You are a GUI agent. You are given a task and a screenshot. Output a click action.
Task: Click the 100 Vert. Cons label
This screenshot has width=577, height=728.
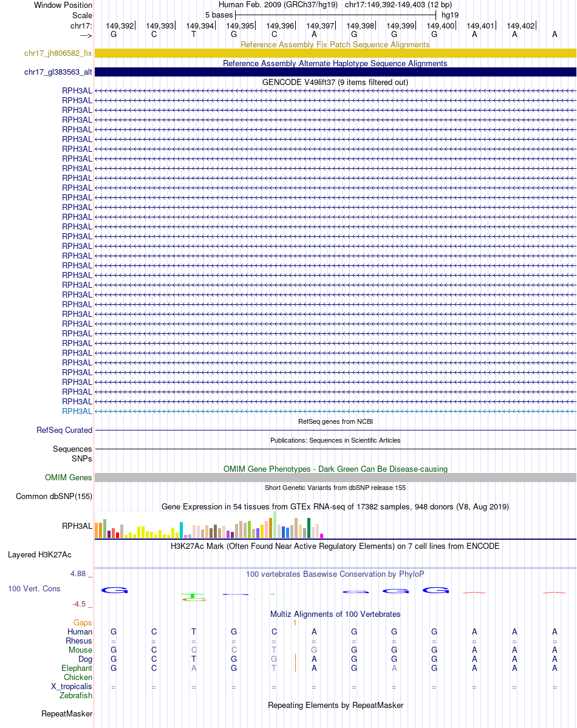point(34,589)
